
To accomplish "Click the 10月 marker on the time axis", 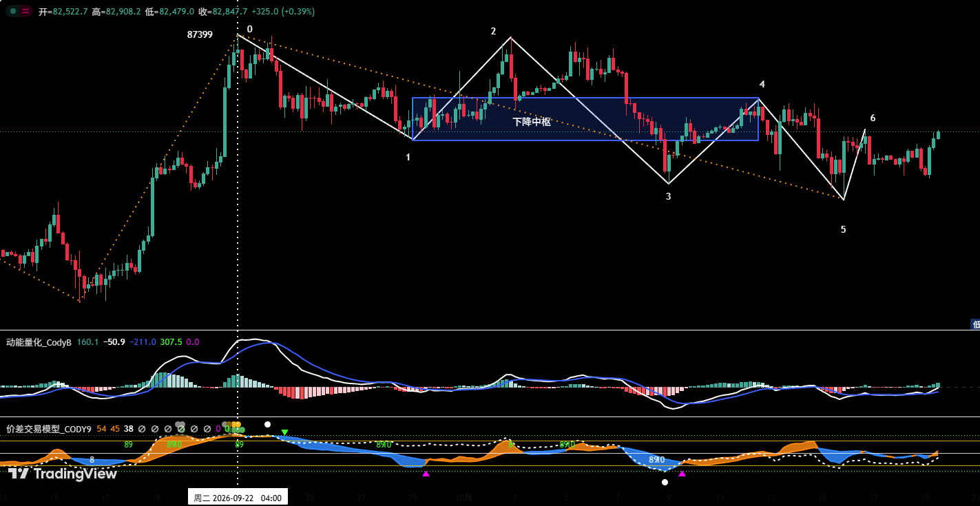I will pyautogui.click(x=464, y=497).
